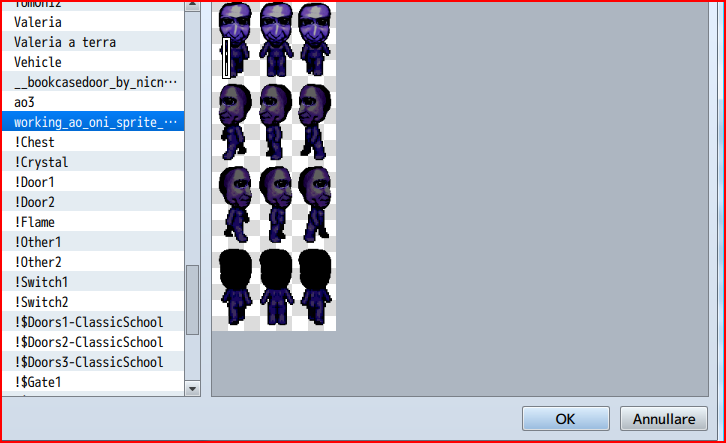Pick the ao3 file in the list
Image resolution: width=726 pixels, height=443 pixels.
point(93,101)
